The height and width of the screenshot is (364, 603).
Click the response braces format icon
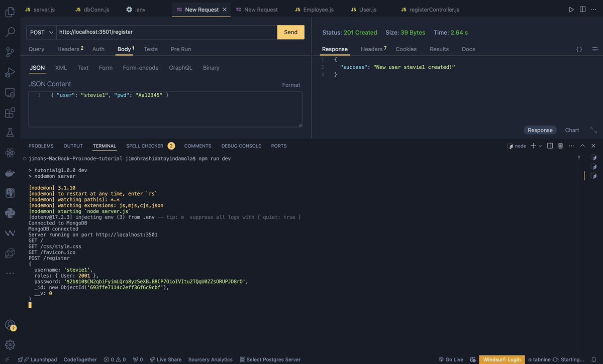point(579,49)
